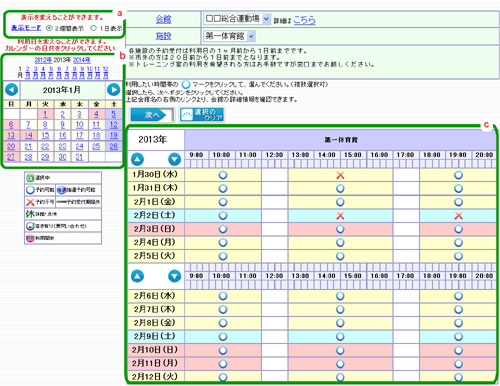Image resolution: width=500 pixels, height=386 pixels.
Task: Select the morning slot circle for 2月6日(水)
Action: pos(223,296)
